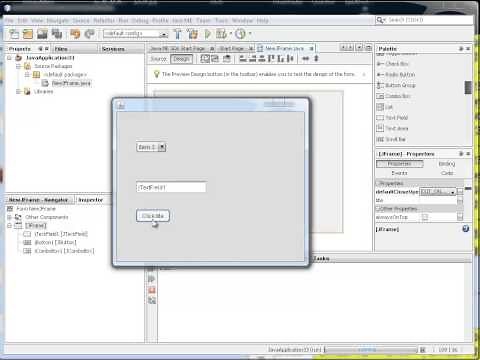Click the Profile Project clock icon
This screenshot has height=360, width=480.
point(240,34)
